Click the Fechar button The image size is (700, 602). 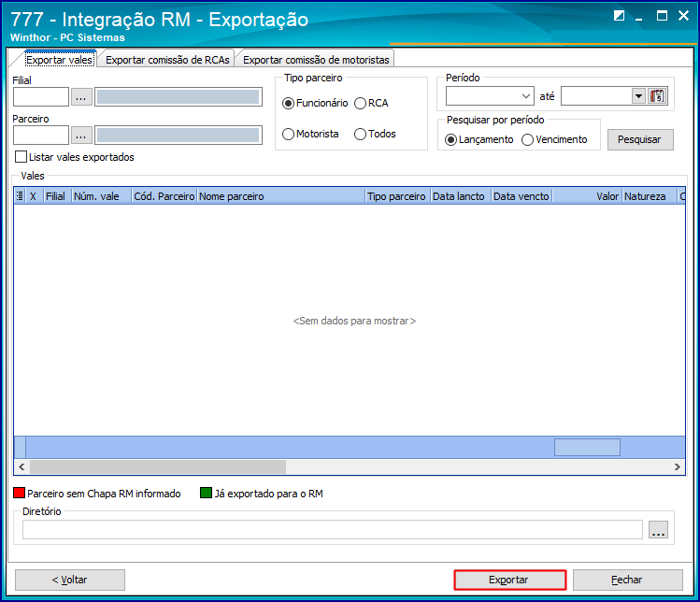(628, 580)
